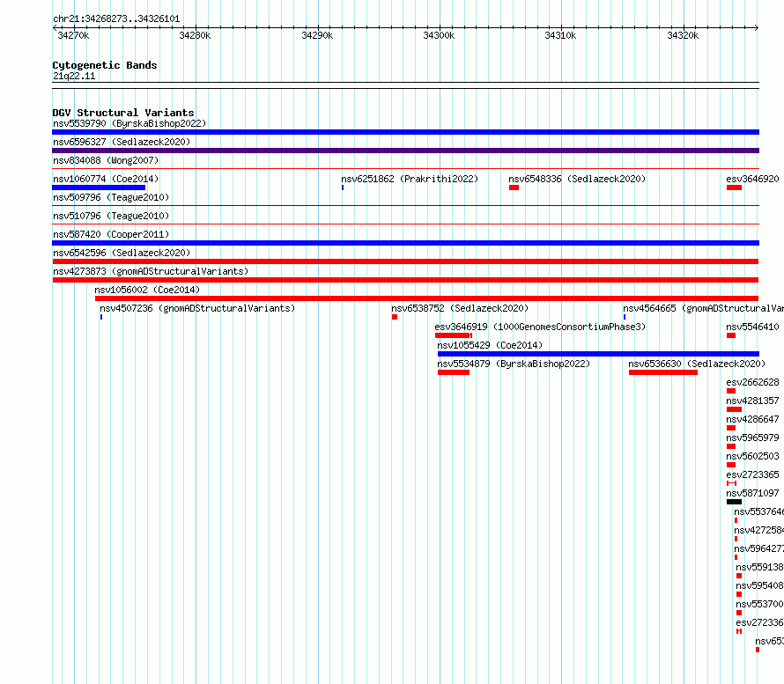Open variant nsv6536630 (Sedlazeck2020) label
Image resolution: width=784 pixels, height=684 pixels.
pos(697,364)
